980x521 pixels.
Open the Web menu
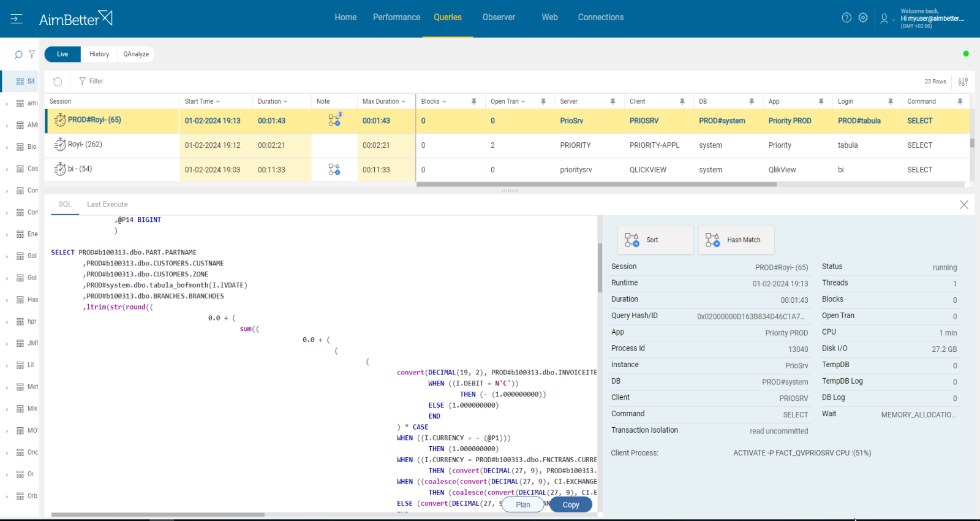(x=549, y=18)
